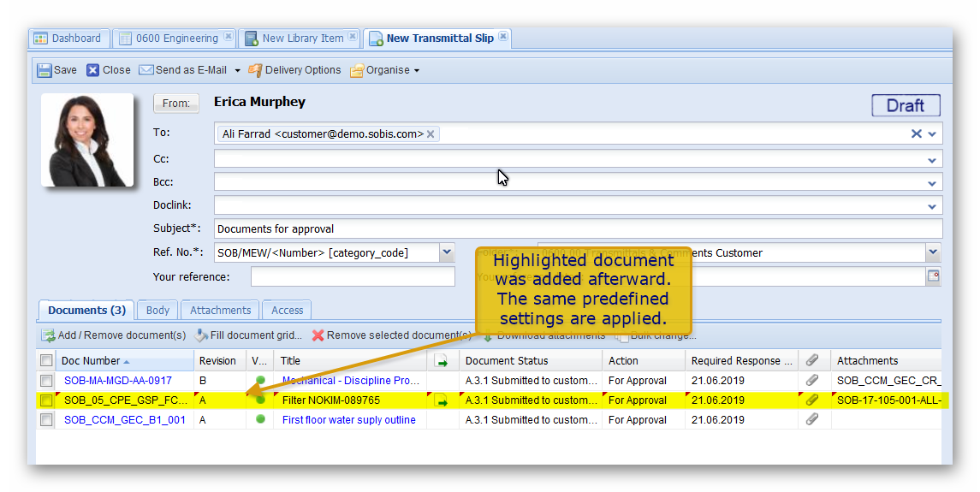Image resolution: width=980 pixels, height=492 pixels.
Task: Sort by Doc Number column header
Action: (x=125, y=361)
